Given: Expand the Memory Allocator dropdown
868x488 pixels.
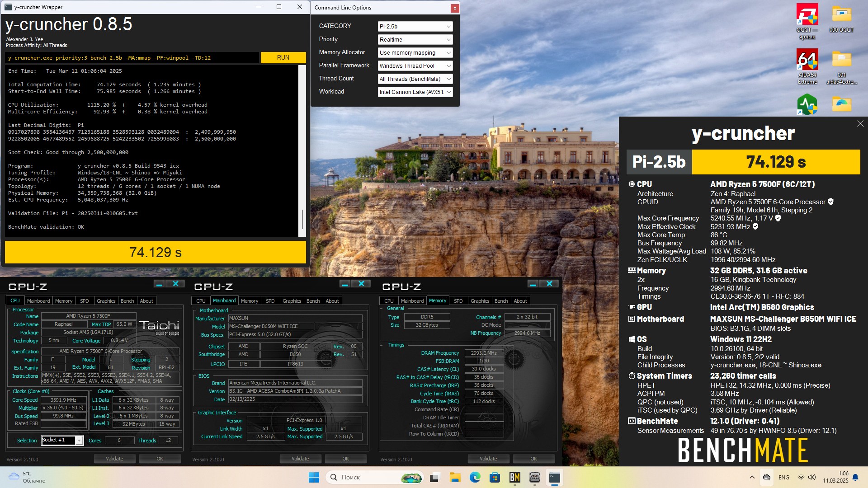Looking at the screenshot, I should tap(415, 53).
